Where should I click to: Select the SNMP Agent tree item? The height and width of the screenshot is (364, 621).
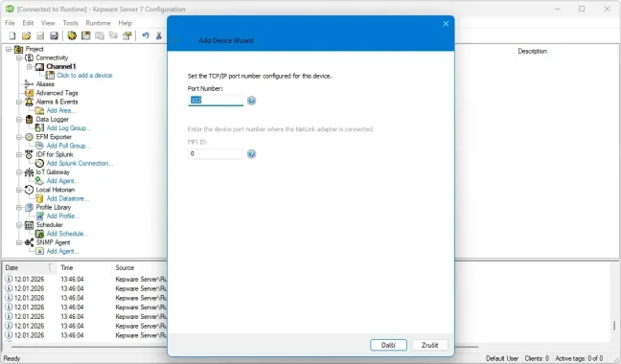point(53,242)
